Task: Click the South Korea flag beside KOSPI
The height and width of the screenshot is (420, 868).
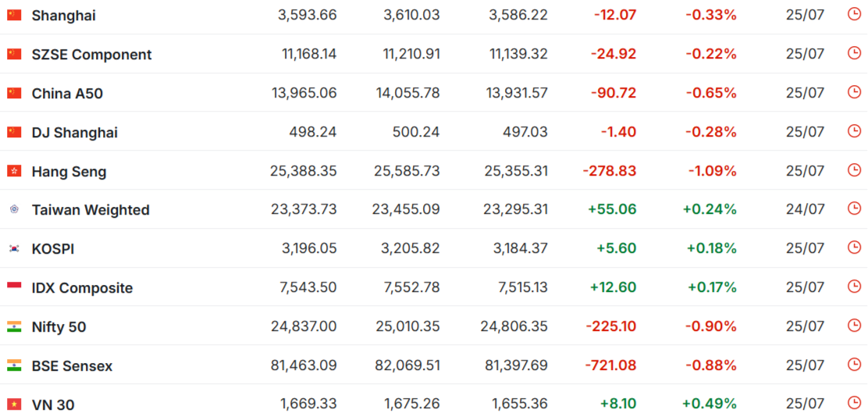Action: [14, 248]
